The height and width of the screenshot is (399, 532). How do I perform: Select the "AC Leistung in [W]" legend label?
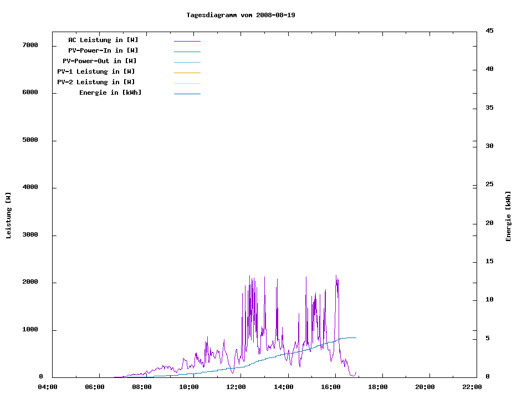pos(103,40)
